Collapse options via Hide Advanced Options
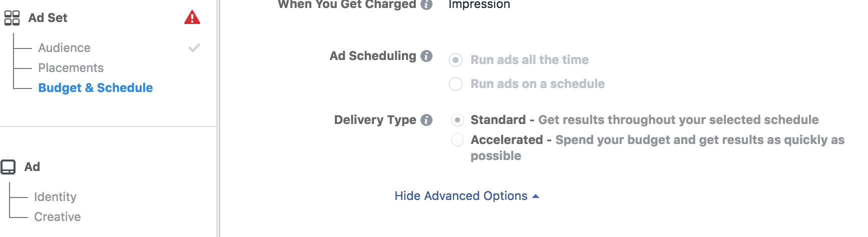The height and width of the screenshot is (237, 868). (461, 196)
